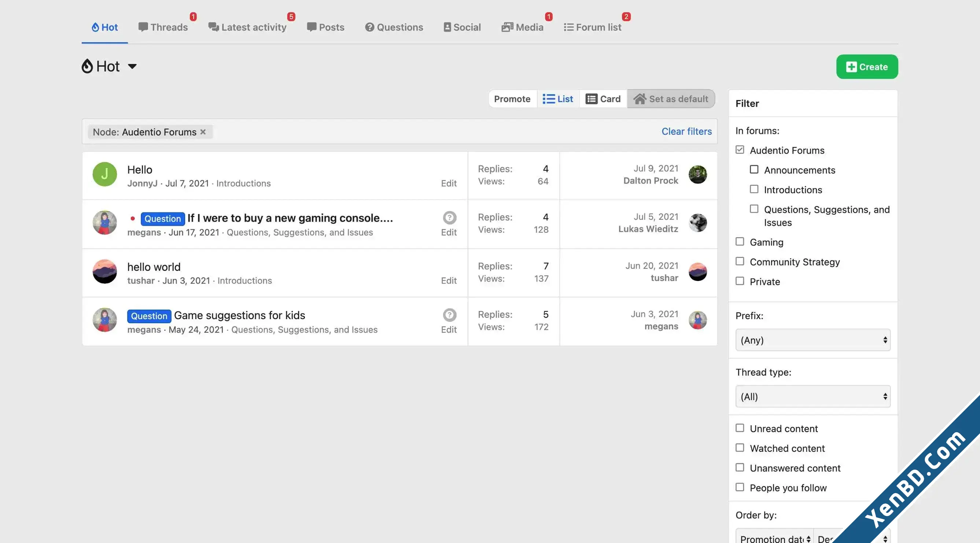Edit the Hello thread

coord(449,183)
